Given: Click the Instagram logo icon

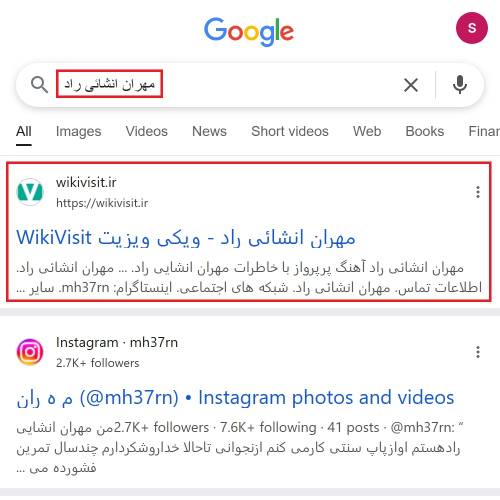Looking at the screenshot, I should click(30, 352).
